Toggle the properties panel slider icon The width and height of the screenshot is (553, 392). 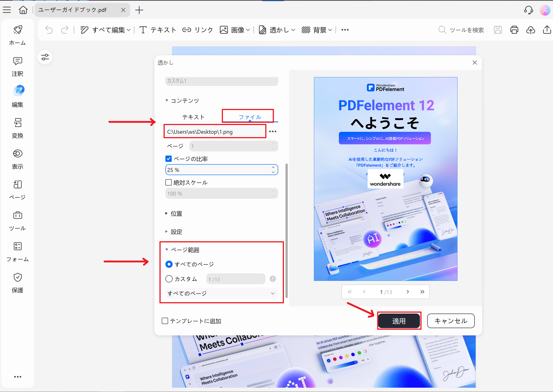45,57
